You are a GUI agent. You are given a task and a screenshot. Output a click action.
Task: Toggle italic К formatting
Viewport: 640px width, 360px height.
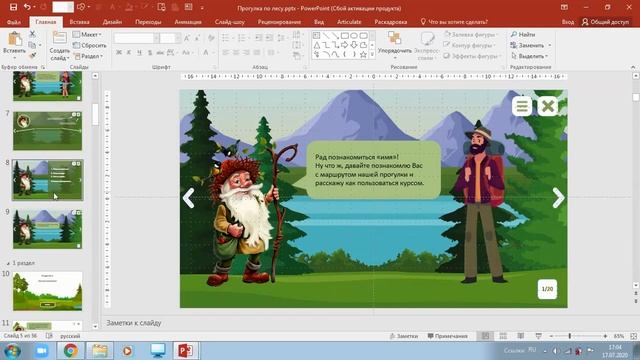pos(129,53)
